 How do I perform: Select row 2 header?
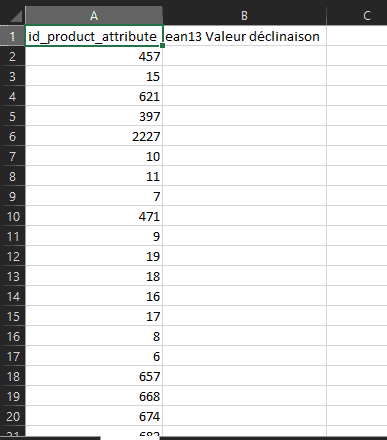click(13, 56)
